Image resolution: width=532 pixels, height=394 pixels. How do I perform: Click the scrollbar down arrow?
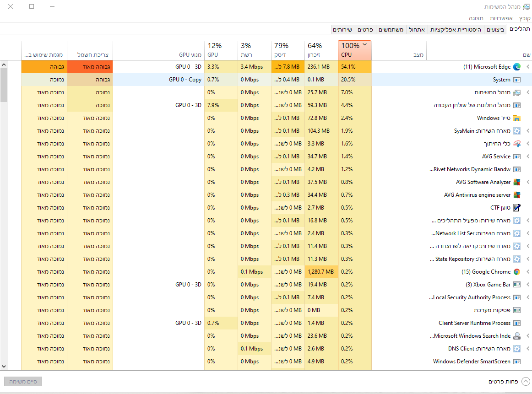4,367
